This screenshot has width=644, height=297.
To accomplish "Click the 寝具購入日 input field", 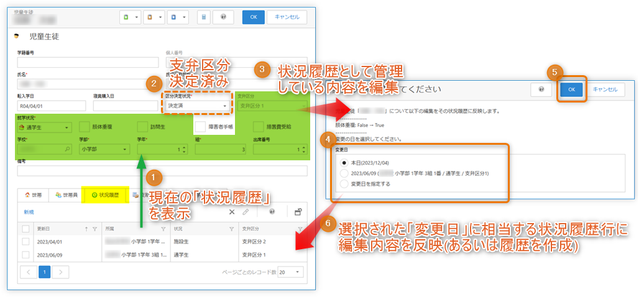I will (x=126, y=106).
